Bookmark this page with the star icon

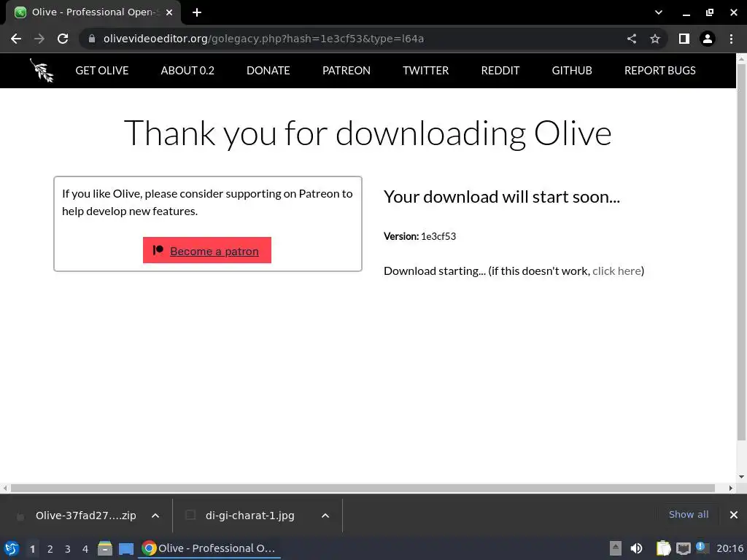655,39
